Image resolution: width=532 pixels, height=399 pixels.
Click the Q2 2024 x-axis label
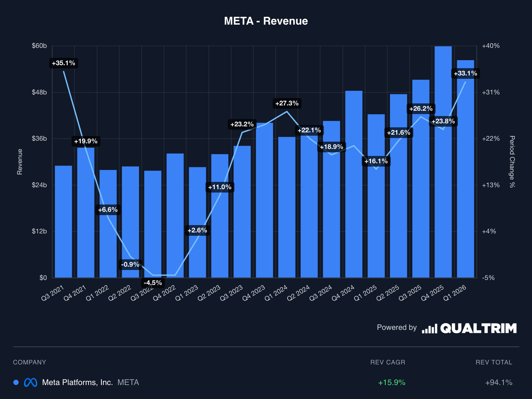pos(298,293)
